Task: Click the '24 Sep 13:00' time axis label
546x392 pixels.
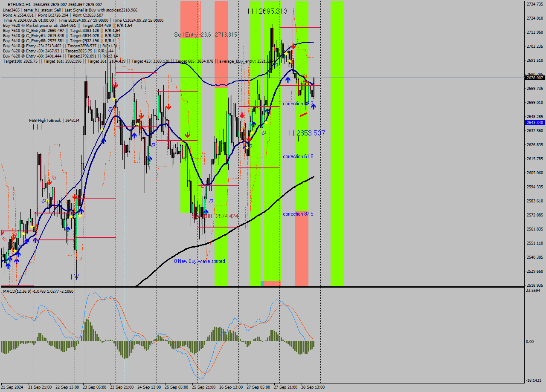Action: point(149,387)
